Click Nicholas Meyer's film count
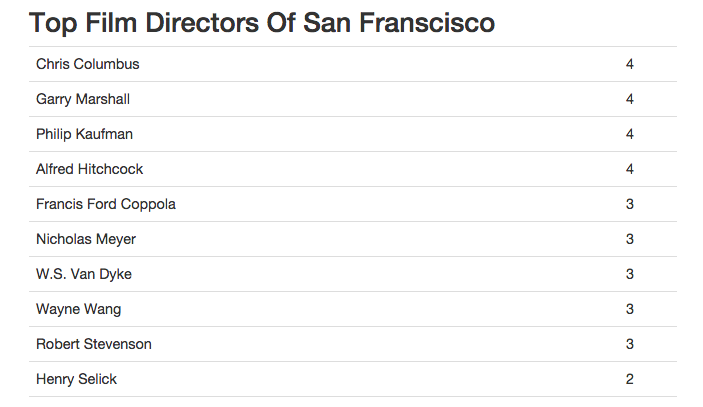Image resolution: width=703 pixels, height=407 pixels. 629,239
